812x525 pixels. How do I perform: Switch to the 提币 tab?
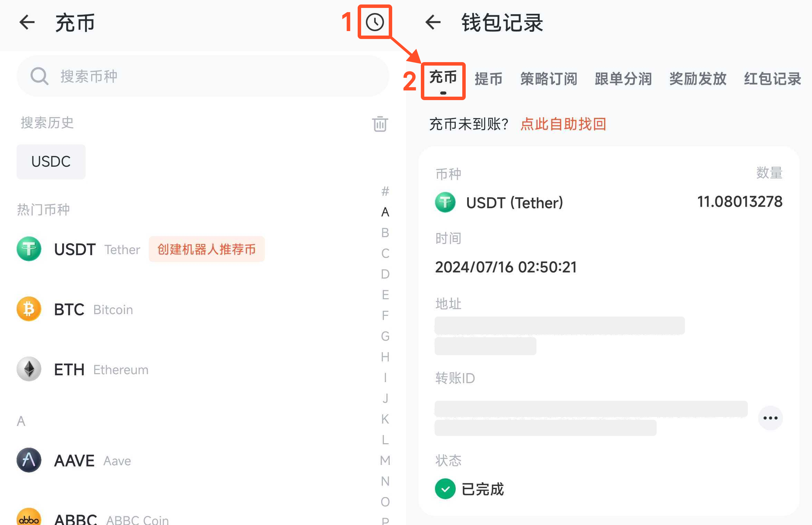tap(488, 79)
